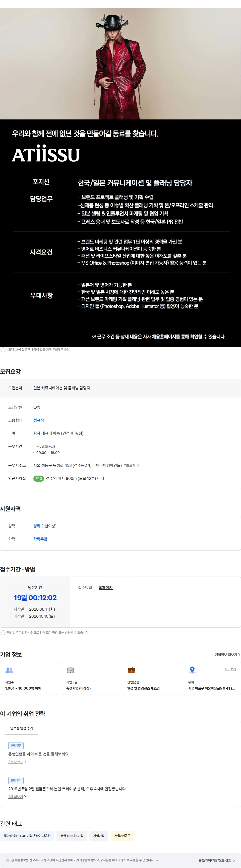Click the info icon beside 채용정보에 잘못된 내용이

[x=3, y=350]
